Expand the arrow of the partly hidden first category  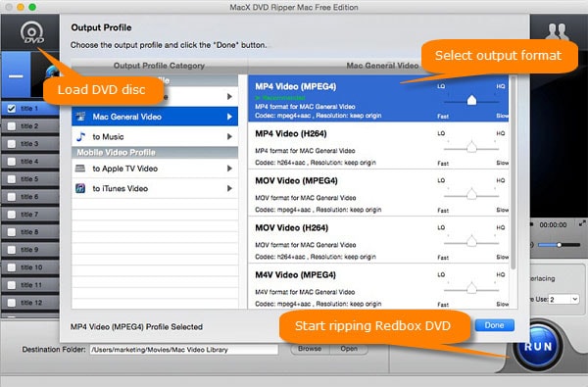pyautogui.click(x=229, y=97)
